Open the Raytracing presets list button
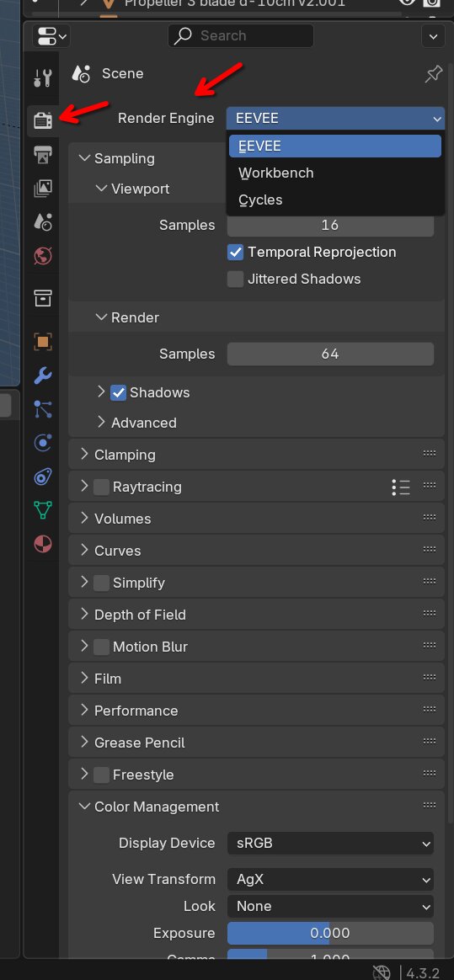Screen dimensions: 454x980 401,487
